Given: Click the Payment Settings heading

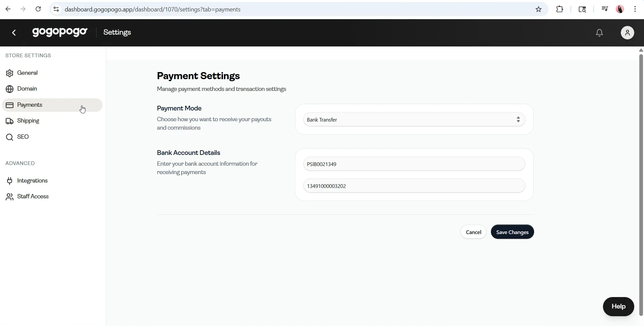Looking at the screenshot, I should coord(198,76).
